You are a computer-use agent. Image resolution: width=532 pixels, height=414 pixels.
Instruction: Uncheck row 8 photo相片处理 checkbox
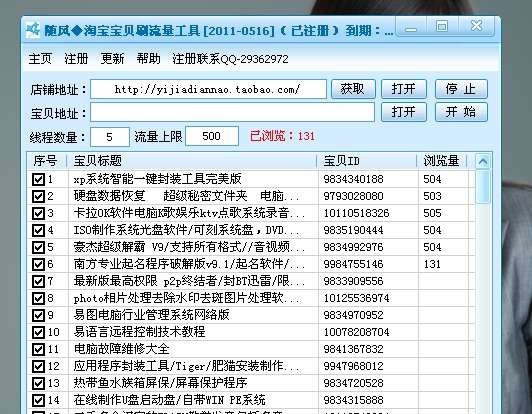click(x=38, y=298)
